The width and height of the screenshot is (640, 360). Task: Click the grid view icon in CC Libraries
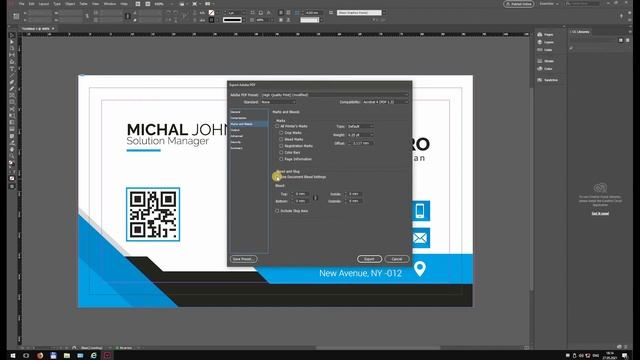[x=621, y=40]
